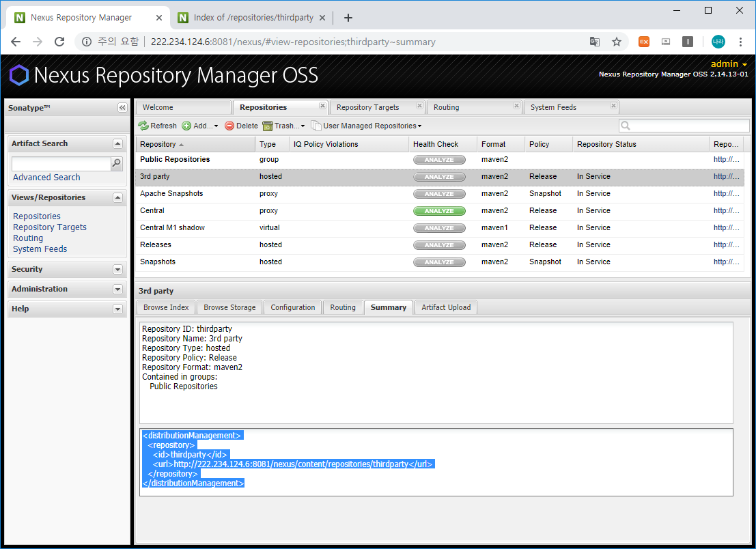756x549 pixels.
Task: Select the Releases repository row
Action: click(440, 245)
